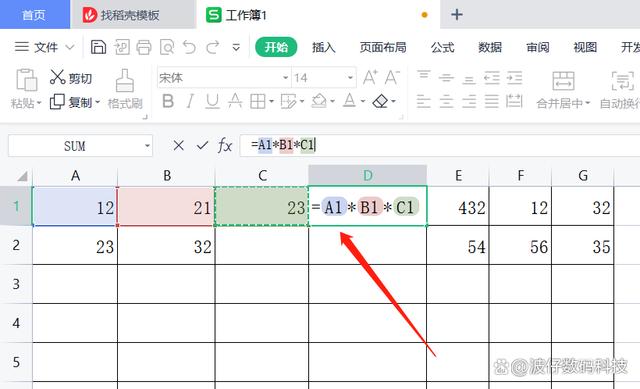This screenshot has height=389, width=640.
Task: Expand quick access toolbar customize arrow
Action: (236, 48)
